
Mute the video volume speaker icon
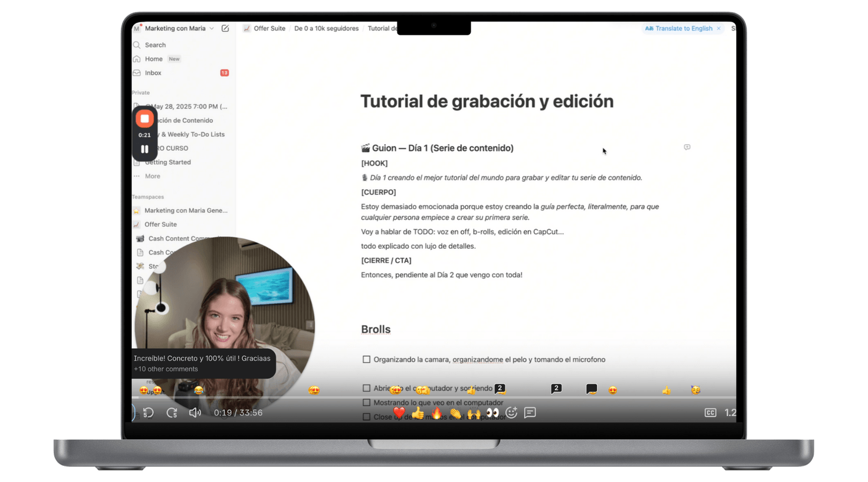tap(195, 413)
